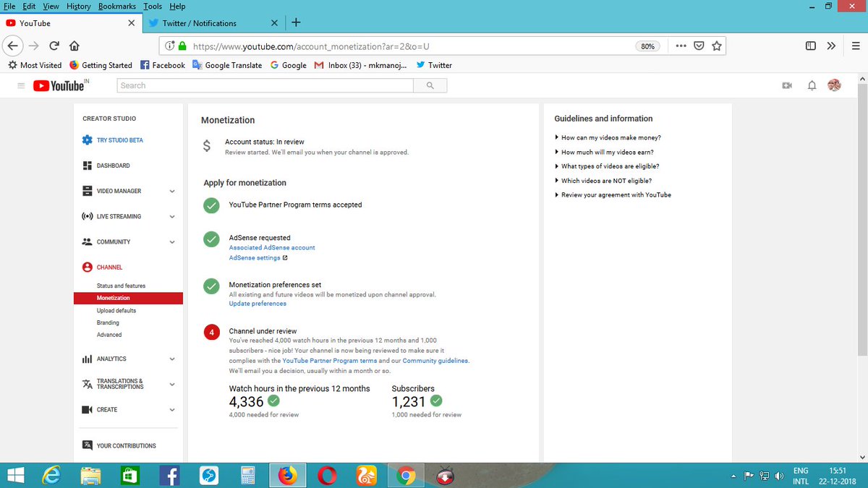This screenshot has width=868, height=488.
Task: Expand the Video Manager section chevron
Action: click(x=172, y=192)
